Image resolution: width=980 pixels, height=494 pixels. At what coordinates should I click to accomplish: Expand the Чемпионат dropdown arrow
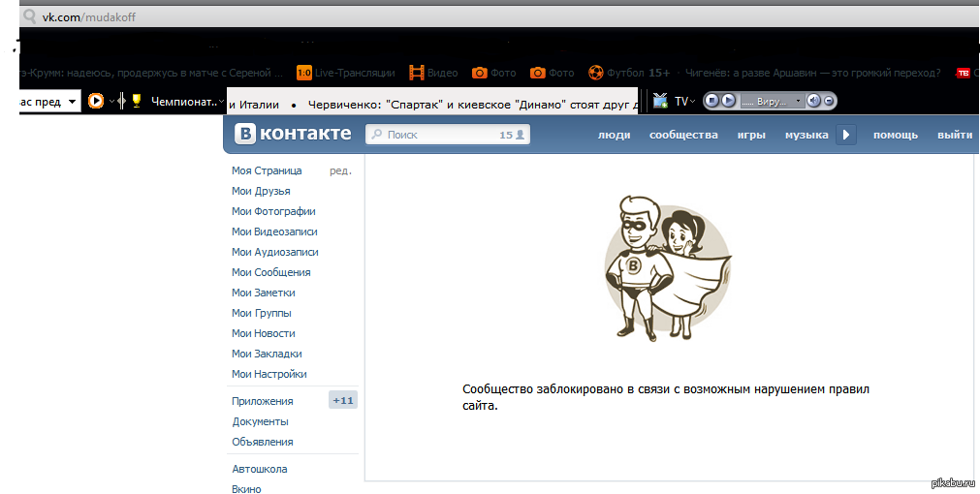pos(221,101)
